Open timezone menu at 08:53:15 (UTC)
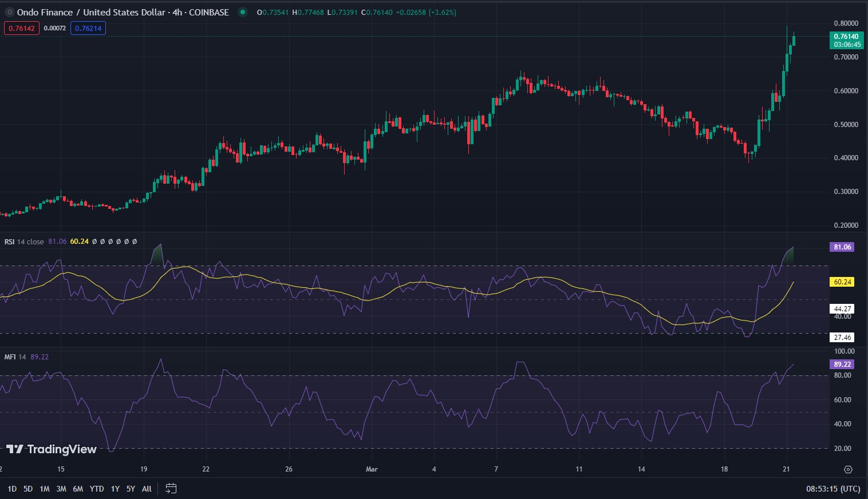 pos(833,489)
